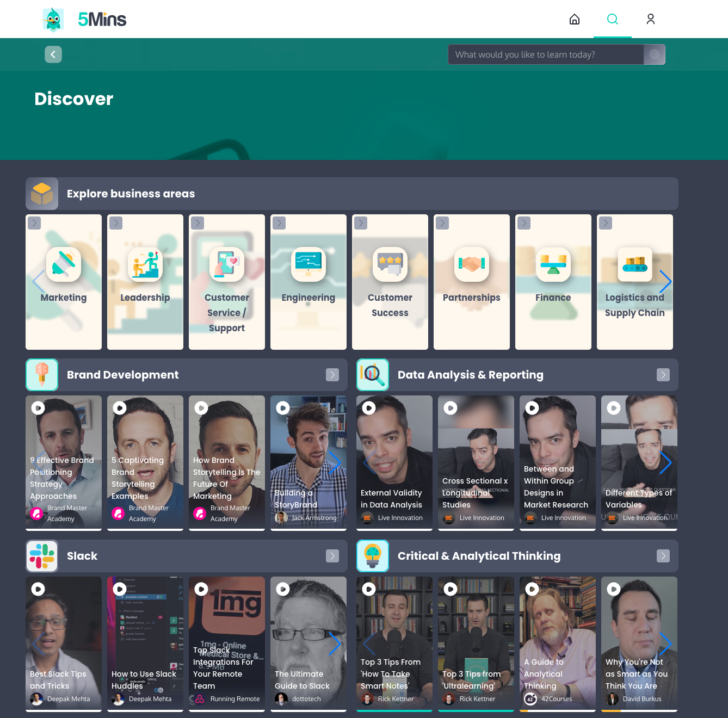Open the Leadership stairs icon
Viewport: 728px width, 718px height.
145,264
